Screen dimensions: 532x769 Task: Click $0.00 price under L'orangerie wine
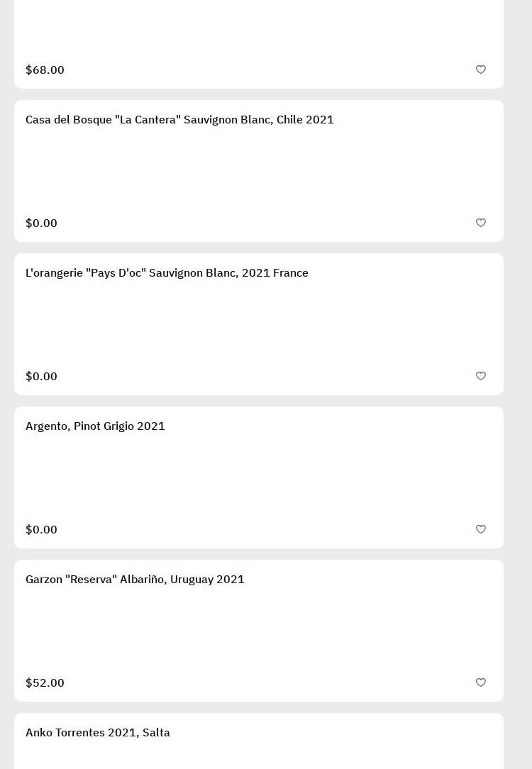pyautogui.click(x=41, y=376)
